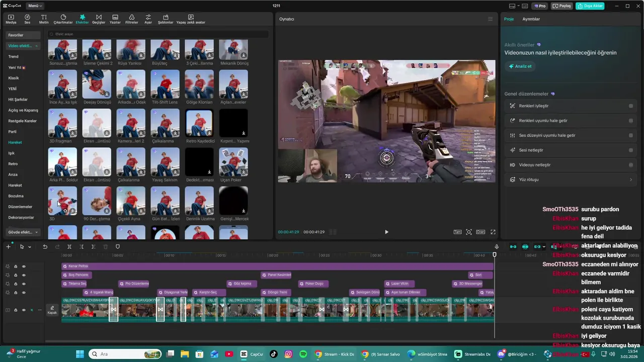
Task: Enter fullscreen preview in player
Action: point(493,232)
